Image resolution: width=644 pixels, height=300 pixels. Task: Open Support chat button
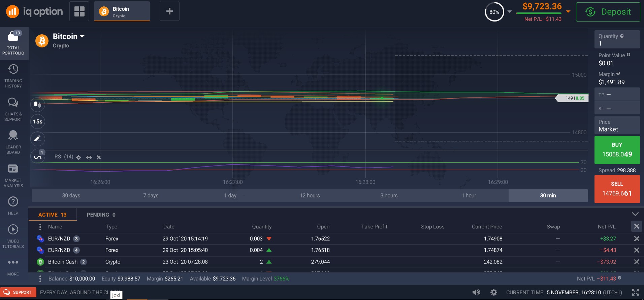pos(18,292)
